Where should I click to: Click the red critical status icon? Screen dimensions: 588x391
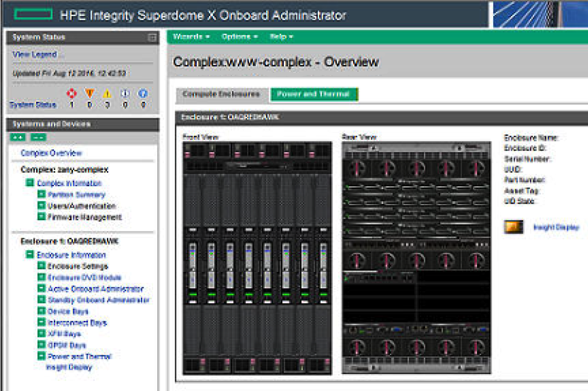pyautogui.click(x=72, y=93)
